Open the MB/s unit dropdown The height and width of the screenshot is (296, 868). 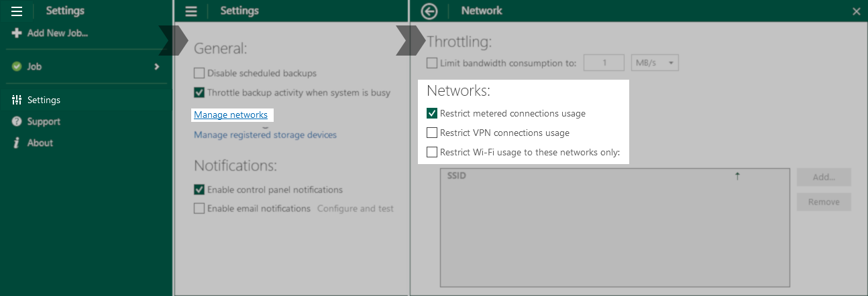point(655,63)
